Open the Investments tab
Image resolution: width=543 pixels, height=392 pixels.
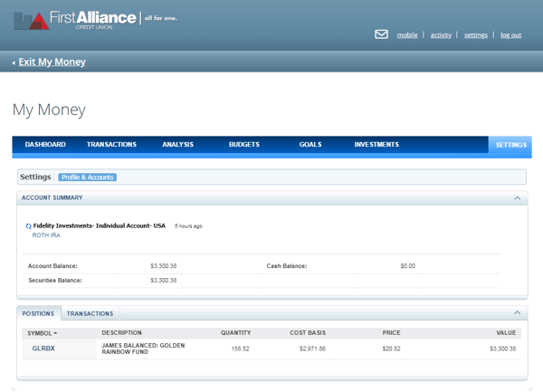[376, 145]
